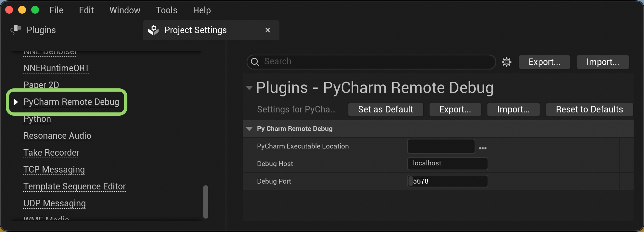Open the Tools menu
Viewport: 644px width, 232px height.
coord(167,10)
